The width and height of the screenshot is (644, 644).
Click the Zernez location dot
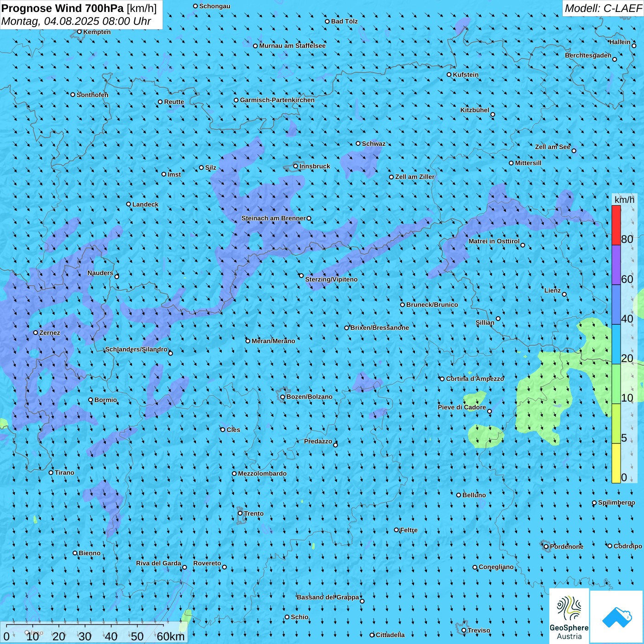pos(36,333)
